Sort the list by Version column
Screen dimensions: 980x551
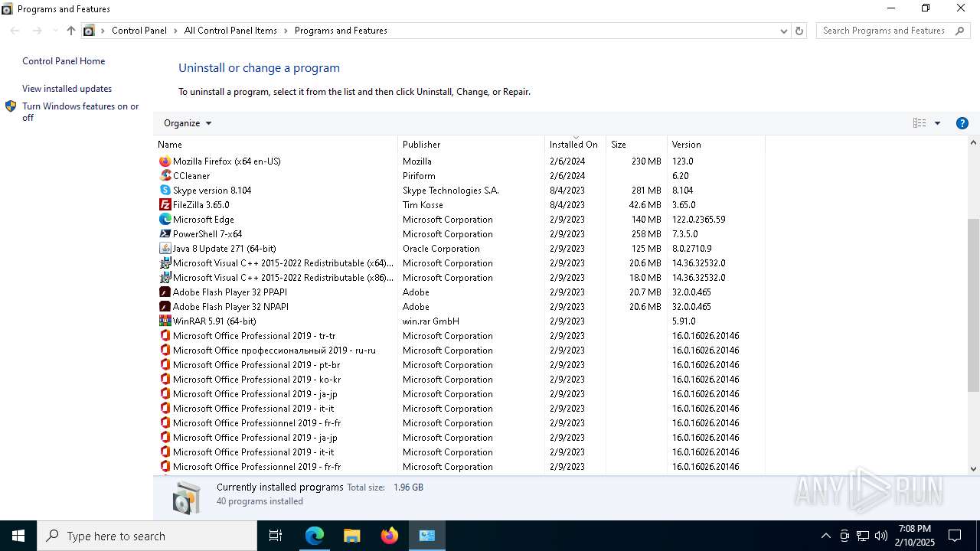(716, 145)
